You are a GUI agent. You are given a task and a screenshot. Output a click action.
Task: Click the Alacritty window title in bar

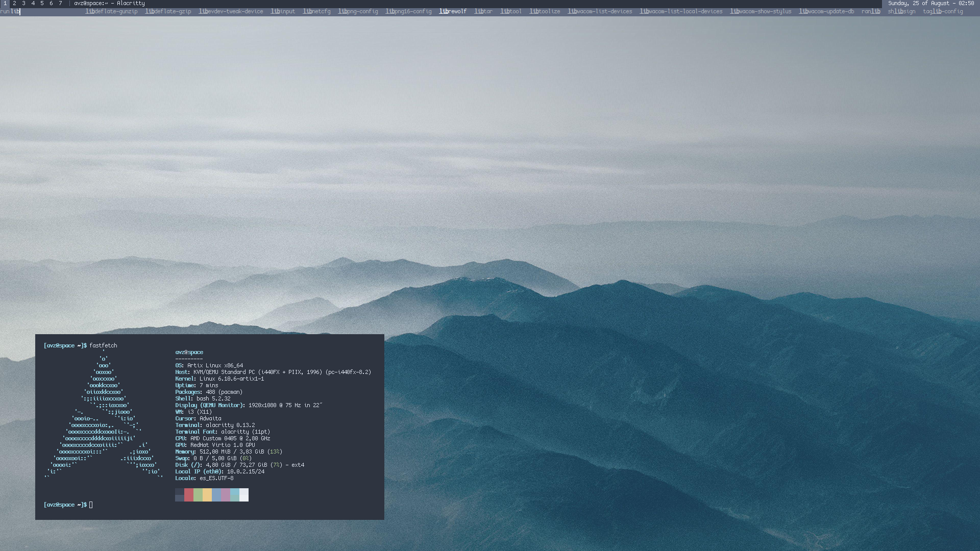pos(109,3)
